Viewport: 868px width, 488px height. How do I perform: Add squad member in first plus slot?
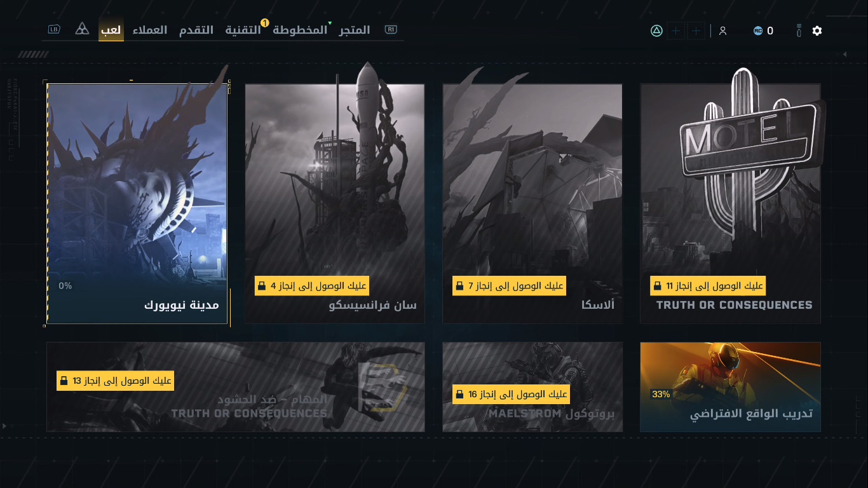point(676,30)
